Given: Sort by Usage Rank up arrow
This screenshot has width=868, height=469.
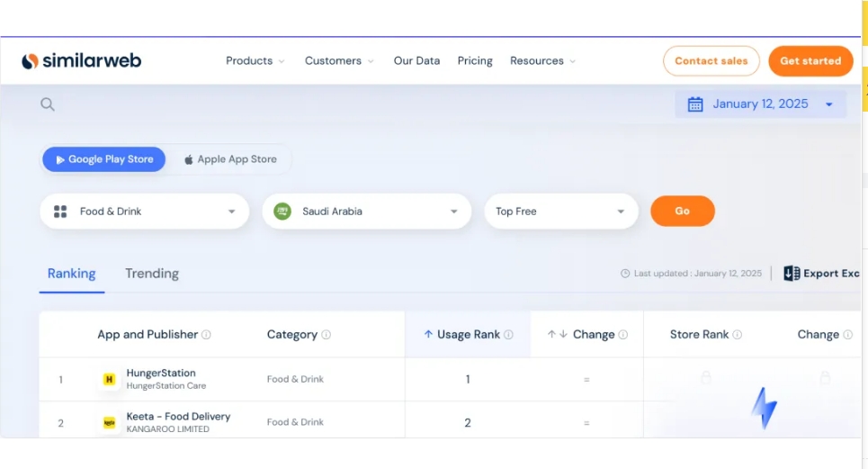Looking at the screenshot, I should click(428, 334).
